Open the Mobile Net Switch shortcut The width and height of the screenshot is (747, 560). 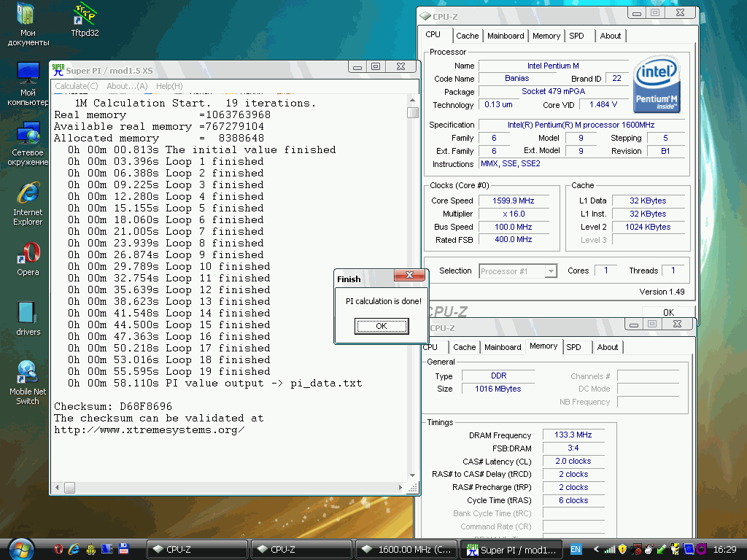tap(28, 383)
